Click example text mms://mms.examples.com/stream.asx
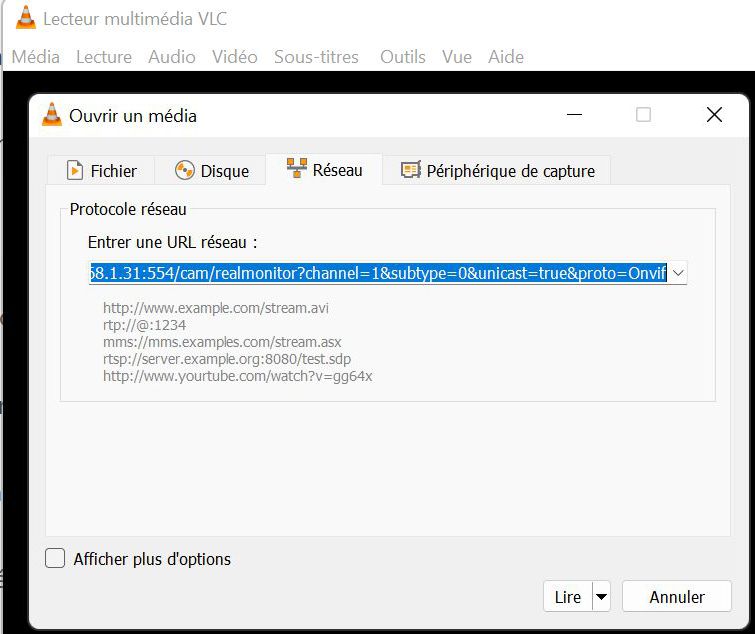This screenshot has height=634, width=755. coord(222,342)
